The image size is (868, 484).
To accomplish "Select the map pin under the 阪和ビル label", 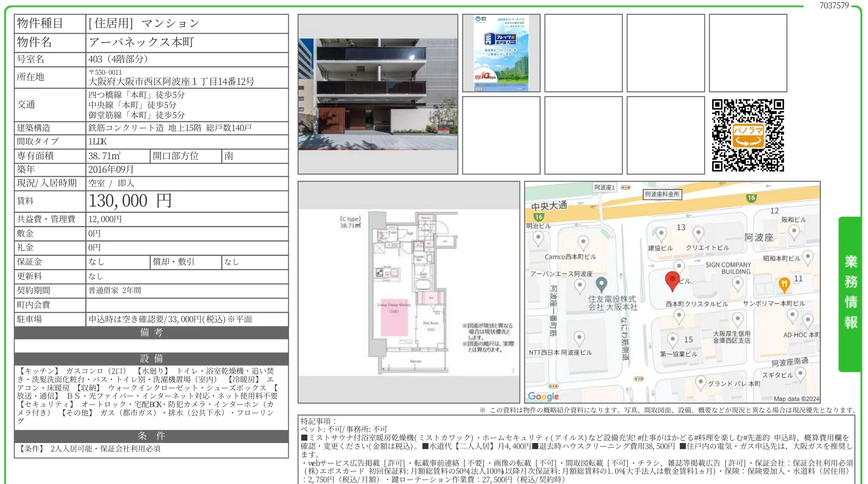I will pyautogui.click(x=794, y=232).
